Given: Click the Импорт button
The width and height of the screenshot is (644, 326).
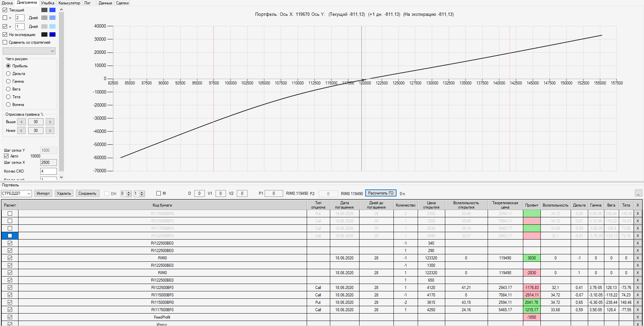Looking at the screenshot, I should 43,193.
